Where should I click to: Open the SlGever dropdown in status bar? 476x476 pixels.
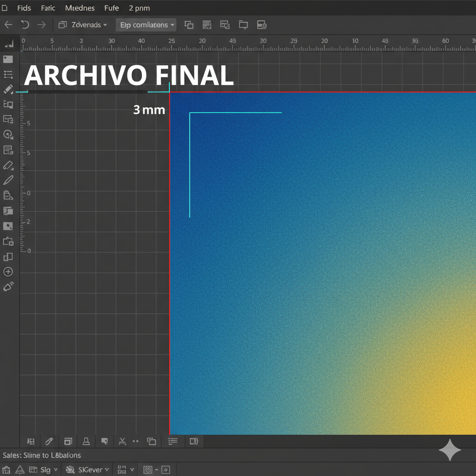pyautogui.click(x=88, y=469)
